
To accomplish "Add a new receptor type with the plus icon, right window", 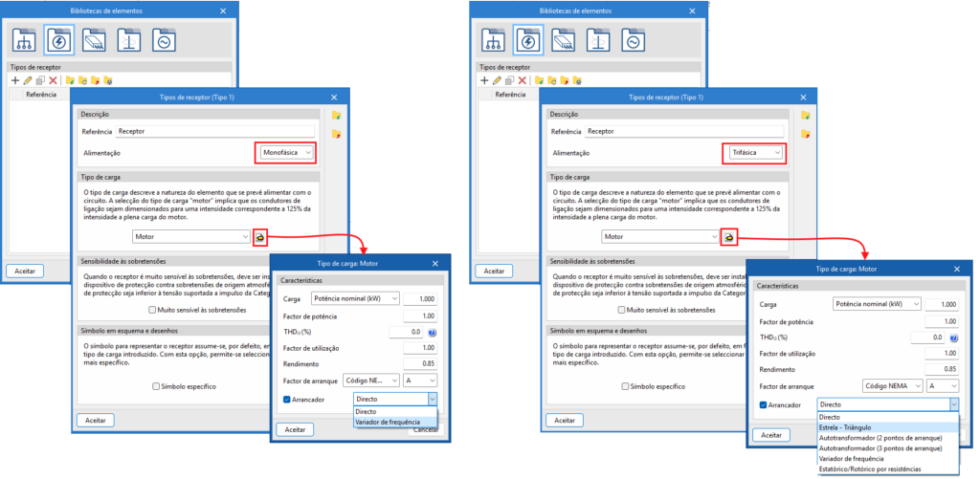I will [484, 80].
